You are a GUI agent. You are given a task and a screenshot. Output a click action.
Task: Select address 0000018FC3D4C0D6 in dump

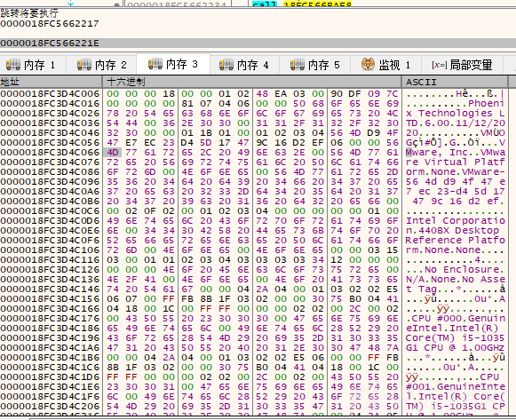point(50,221)
